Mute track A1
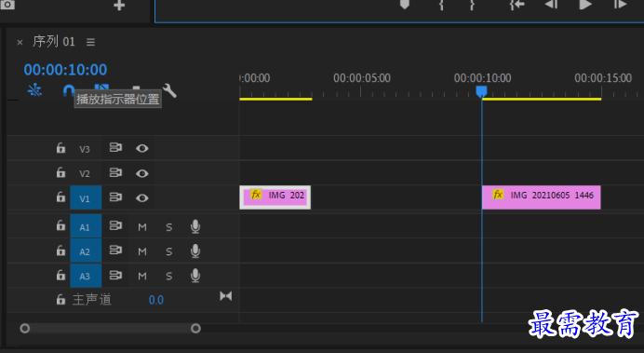 [x=142, y=227]
